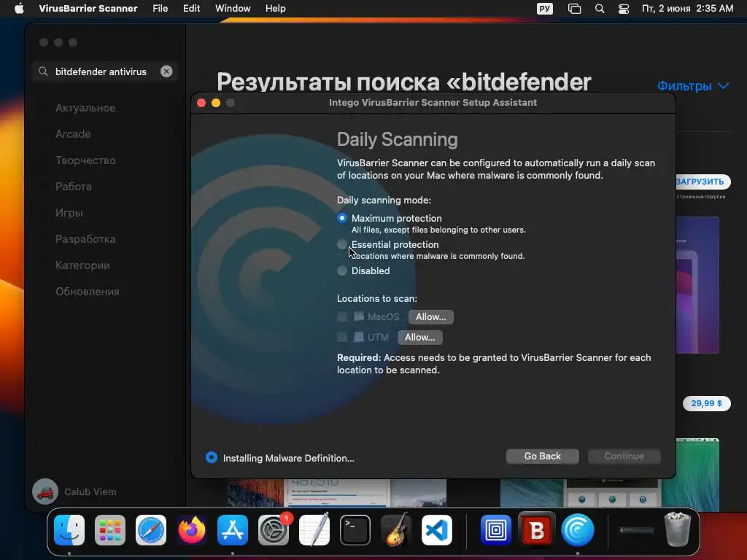Click the 29,99 $ price button
Screen dimensions: 747x560
point(706,403)
